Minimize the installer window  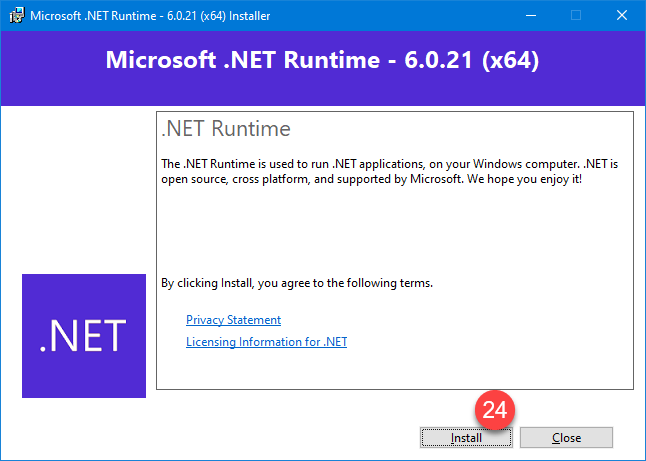529,16
